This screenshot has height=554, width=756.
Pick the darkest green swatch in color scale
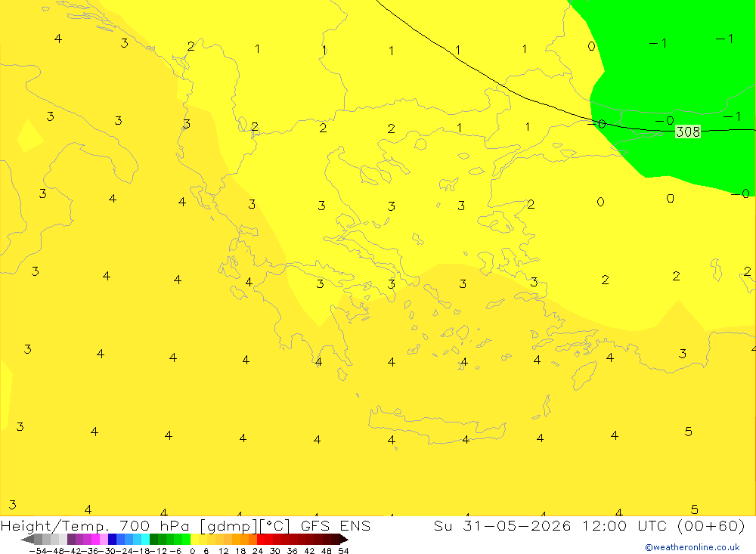tap(153, 540)
